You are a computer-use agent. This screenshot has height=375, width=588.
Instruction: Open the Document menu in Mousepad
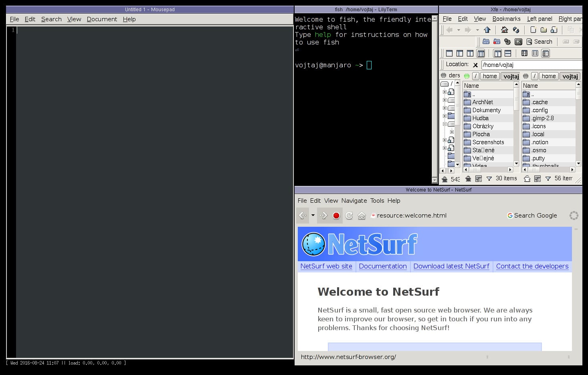pos(102,19)
